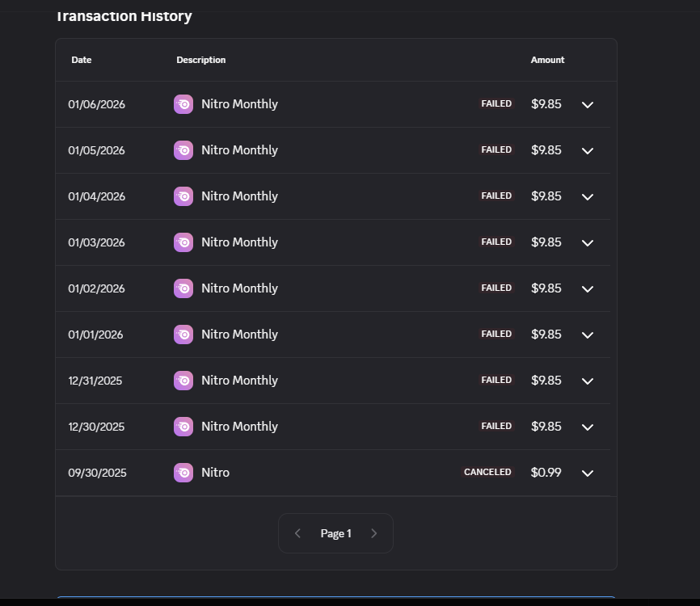Click the $9.85 amount for 01/03/2026

point(546,242)
